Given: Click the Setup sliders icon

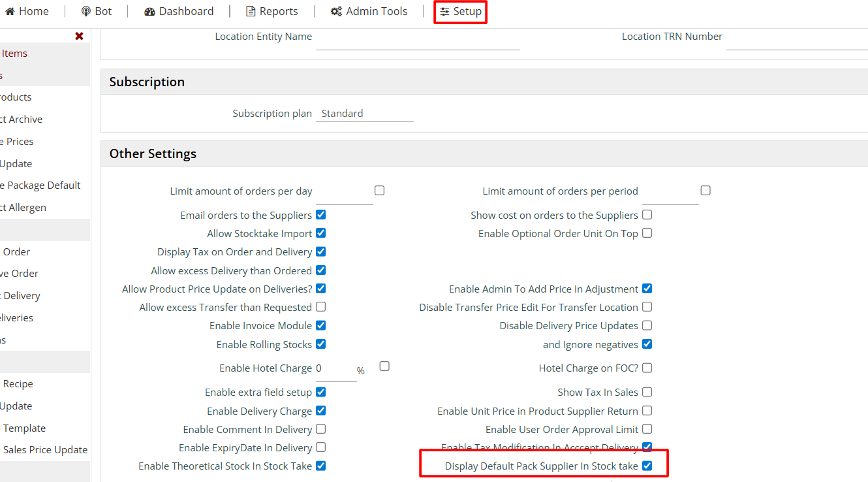Looking at the screenshot, I should pos(444,11).
